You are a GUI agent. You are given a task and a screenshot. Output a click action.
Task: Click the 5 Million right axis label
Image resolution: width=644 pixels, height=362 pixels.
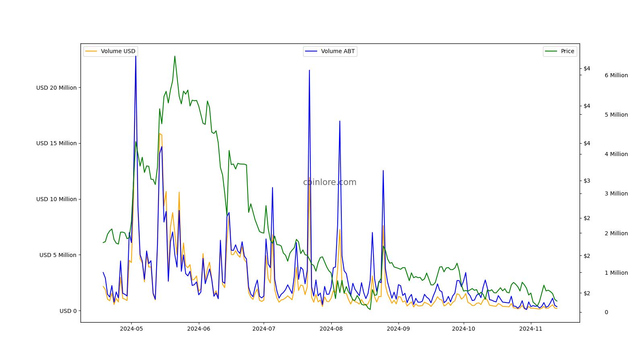point(616,115)
